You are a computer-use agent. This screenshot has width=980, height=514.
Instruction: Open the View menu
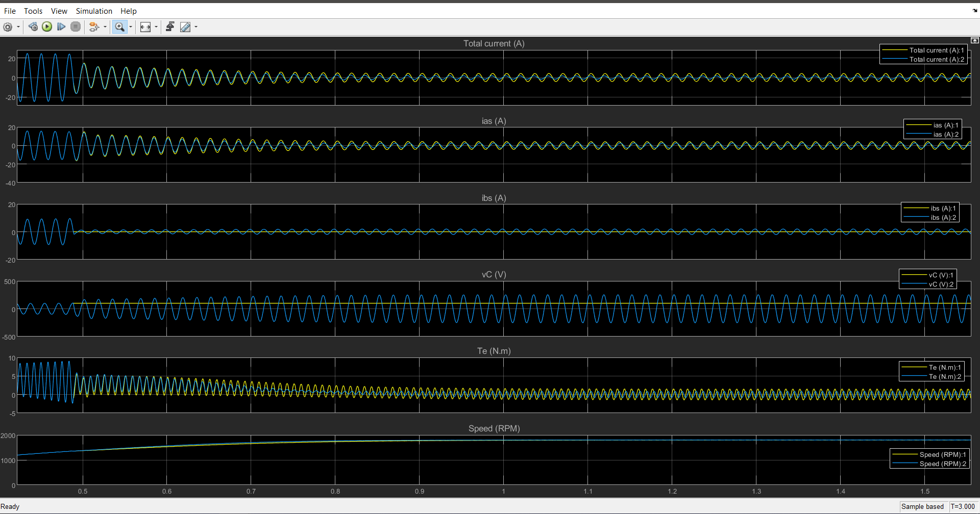click(x=59, y=11)
